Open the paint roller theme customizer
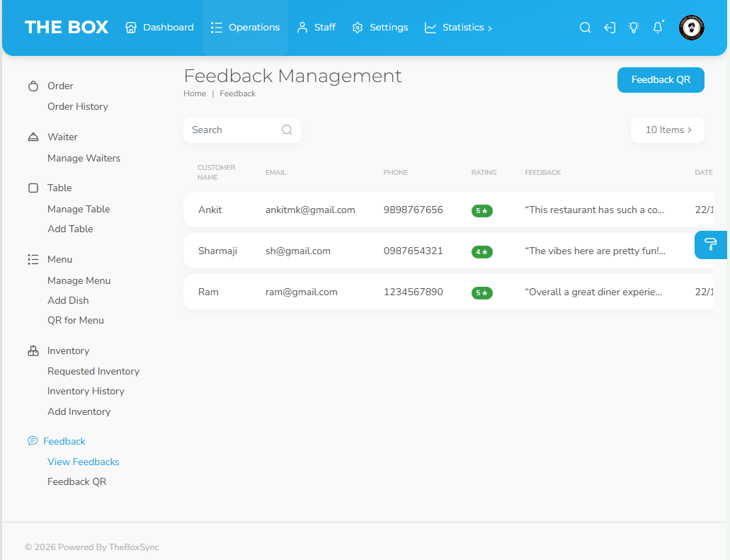This screenshot has width=730, height=560. point(711,244)
